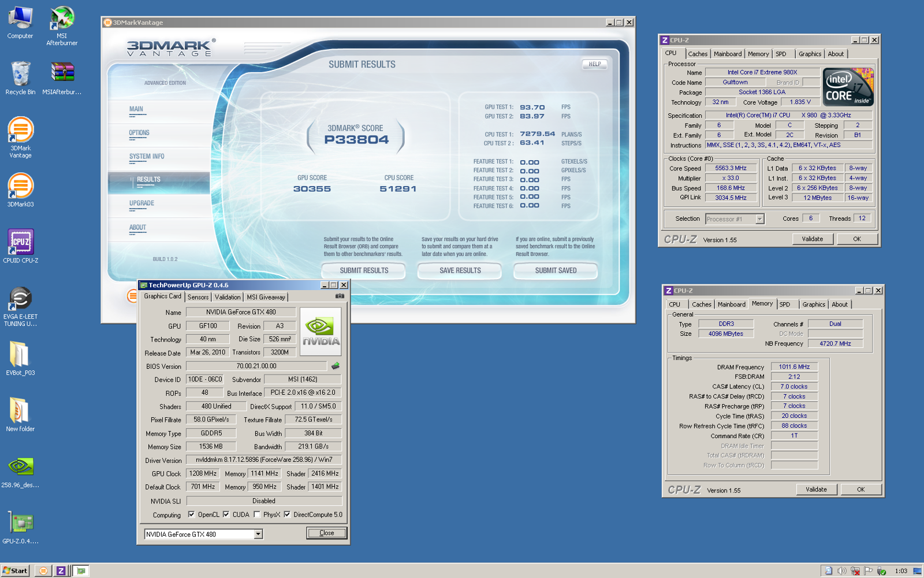Click OK in the CPU-Z Memory window
The width and height of the screenshot is (924, 578).
tap(861, 489)
